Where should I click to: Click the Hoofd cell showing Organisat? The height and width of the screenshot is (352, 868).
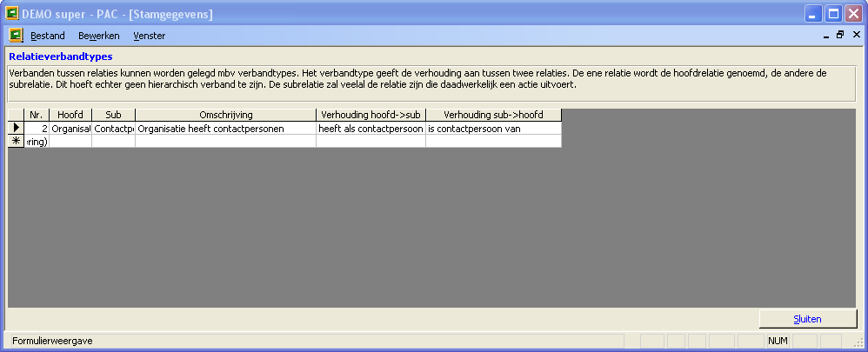pos(70,129)
